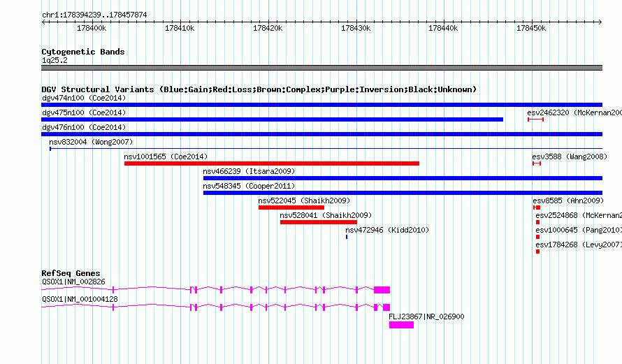
Task: Click the 178400k ruler tick label
Action: [92, 28]
